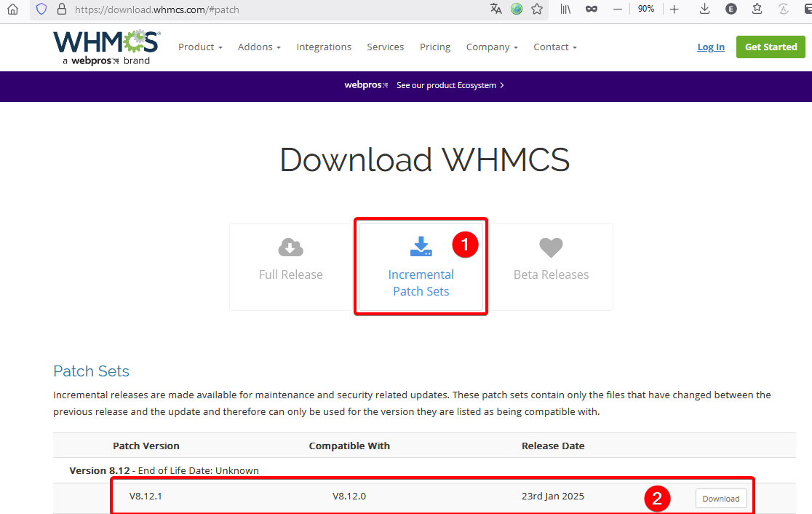Screen dimensions: 812x514
Task: Switch to the Beta Releases tab
Action: pos(551,267)
